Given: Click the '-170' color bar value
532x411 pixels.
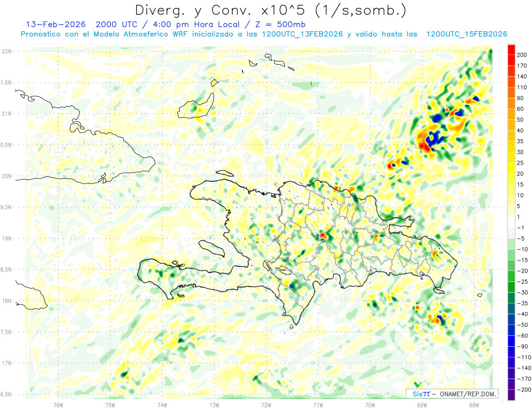Looking at the screenshot, I should [x=524, y=379].
